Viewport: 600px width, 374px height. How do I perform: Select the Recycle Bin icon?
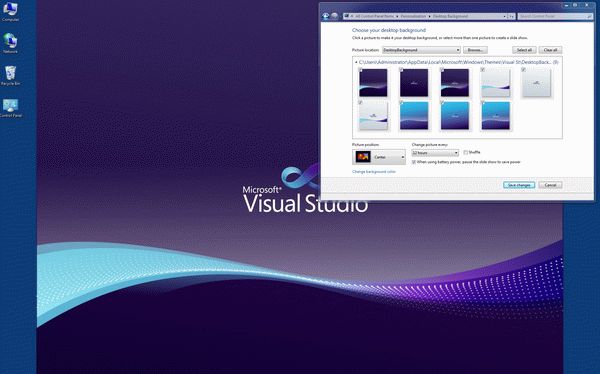point(10,75)
